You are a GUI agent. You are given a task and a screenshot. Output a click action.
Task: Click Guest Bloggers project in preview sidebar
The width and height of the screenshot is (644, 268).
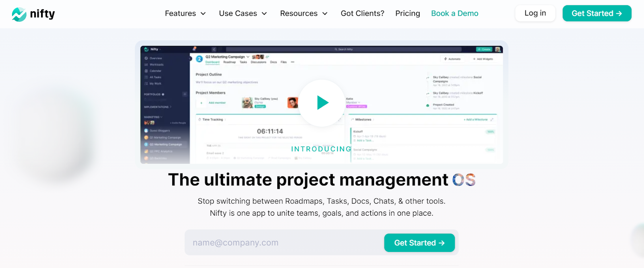coord(157,131)
